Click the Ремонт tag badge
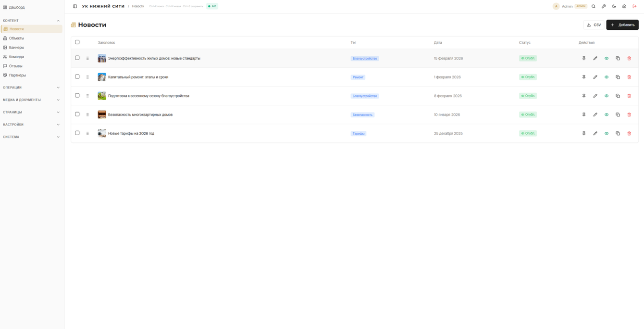The height and width of the screenshot is (329, 644). point(358,77)
